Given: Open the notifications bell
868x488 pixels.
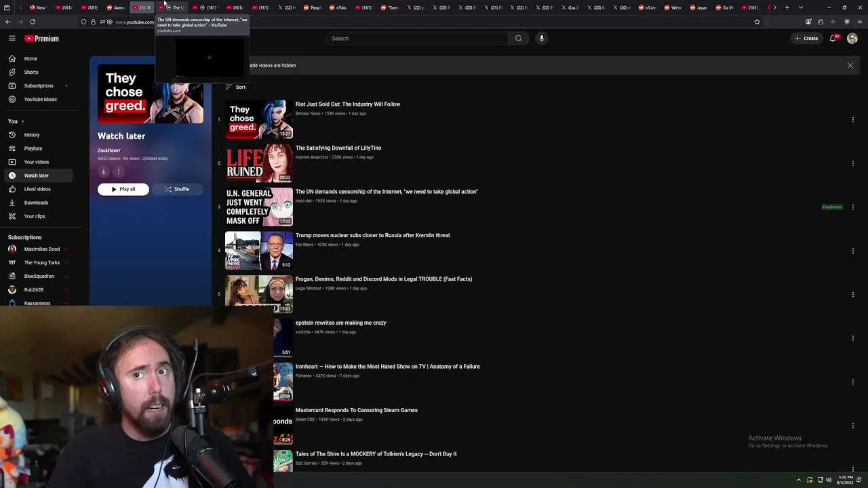Looking at the screenshot, I should pos(833,39).
